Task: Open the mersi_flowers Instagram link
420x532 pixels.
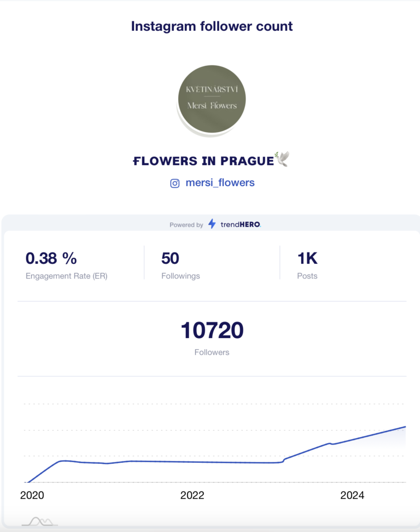Action: coord(220,183)
